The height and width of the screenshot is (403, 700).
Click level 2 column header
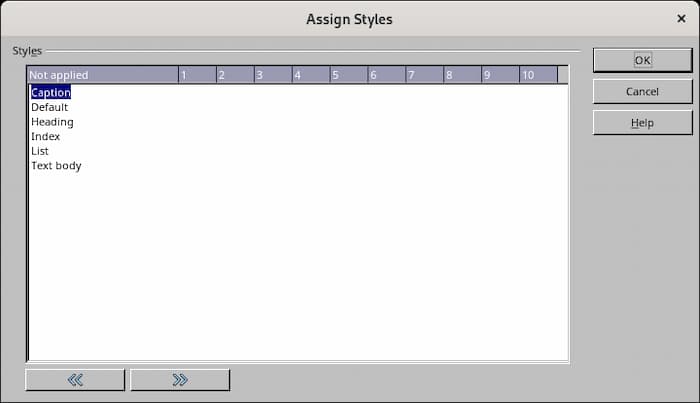coord(235,75)
